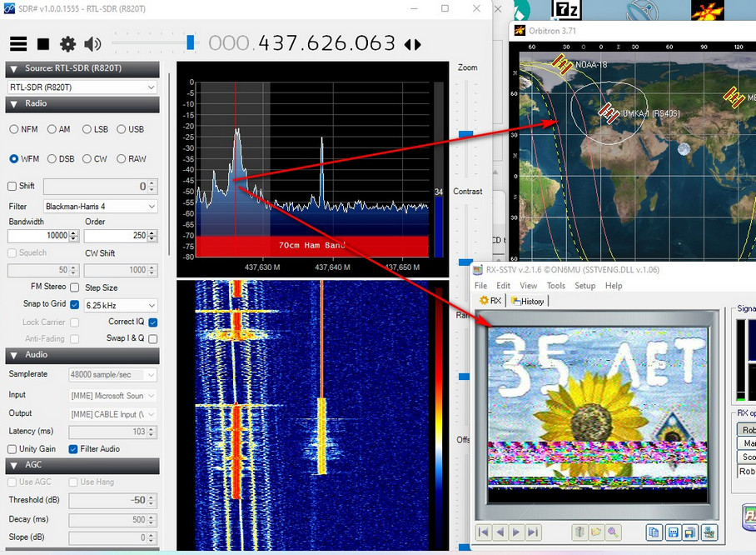Collapse the AGC panel
The image size is (756, 555).
(x=13, y=466)
